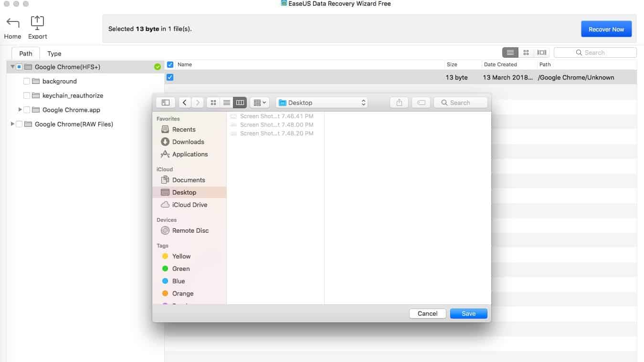Select the Yellow tag

(176, 256)
